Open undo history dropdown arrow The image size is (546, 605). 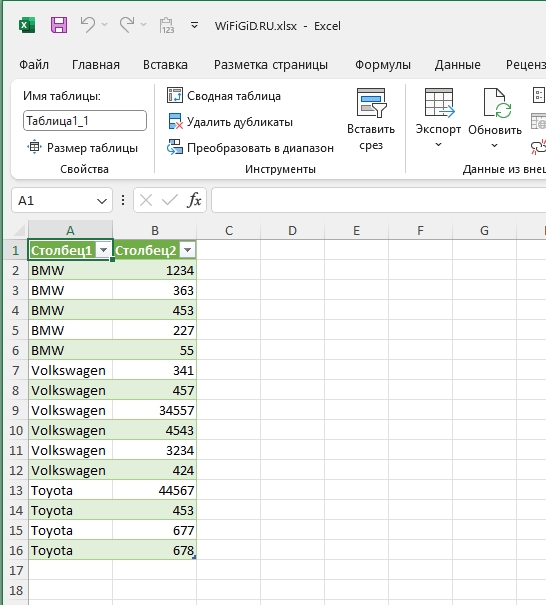pos(104,25)
